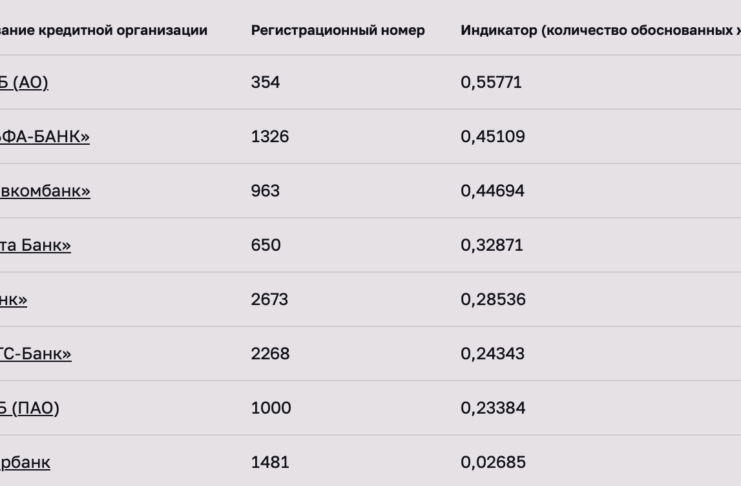
Task: Select the indicator value 0,55771
Action: 491,82
